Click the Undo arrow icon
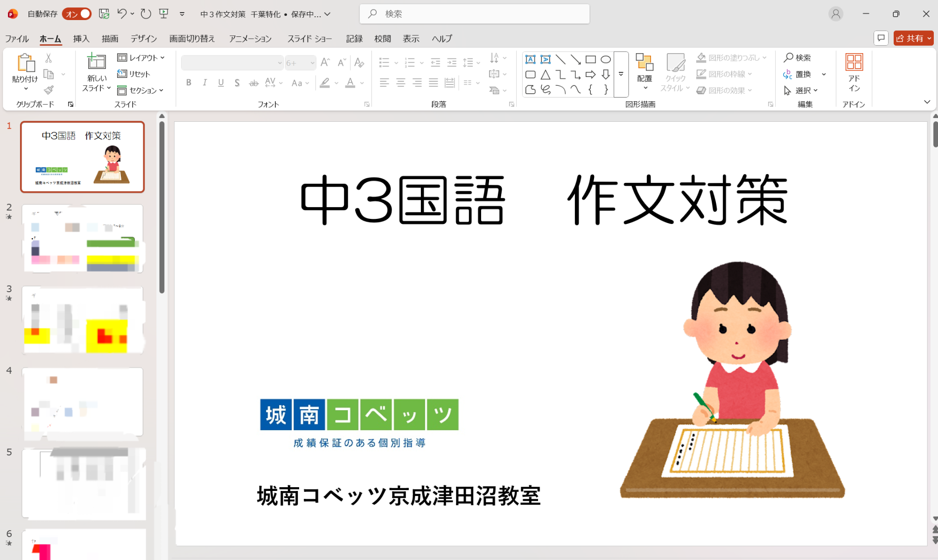938x560 pixels. click(x=122, y=14)
